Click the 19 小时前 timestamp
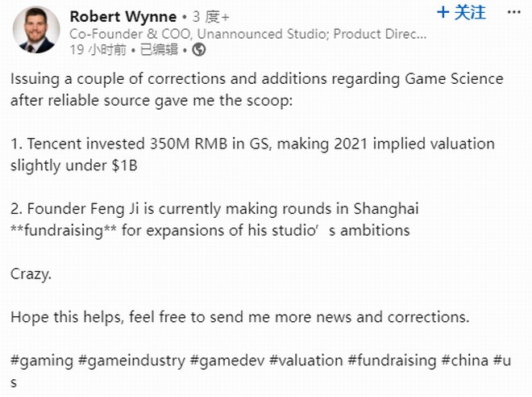 pos(98,50)
